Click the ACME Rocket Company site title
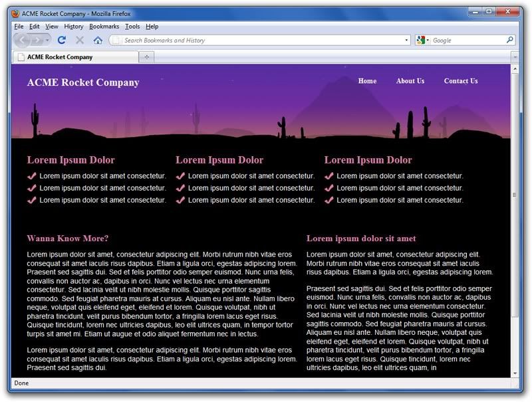This screenshot has width=532, height=402. tap(83, 82)
